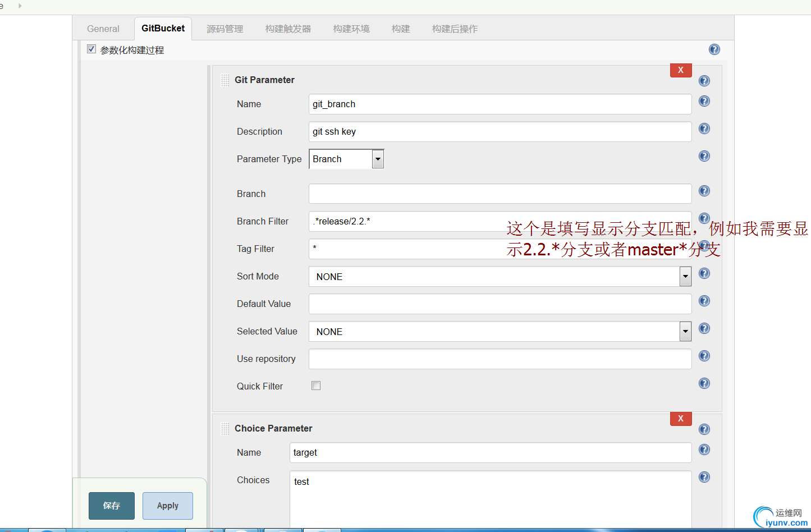Open help icon for Git Parameter header
The height and width of the screenshot is (532, 811).
[704, 81]
